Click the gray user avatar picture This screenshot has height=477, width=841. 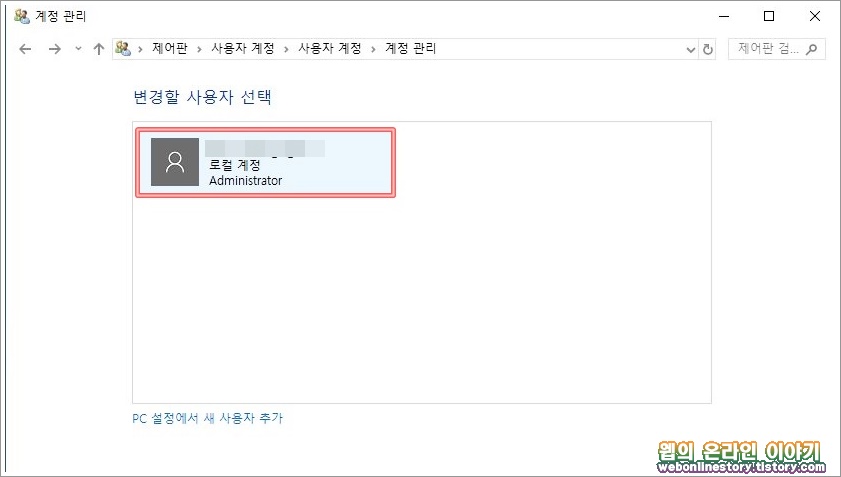[x=175, y=162]
